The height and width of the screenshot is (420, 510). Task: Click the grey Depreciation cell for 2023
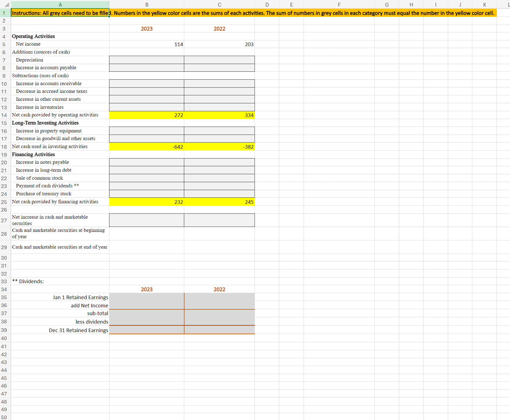coord(147,60)
